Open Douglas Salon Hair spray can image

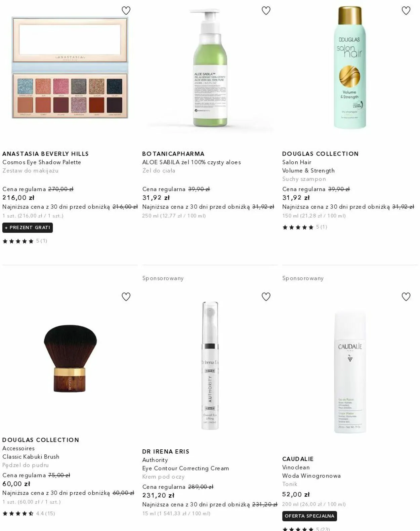pyautogui.click(x=350, y=68)
